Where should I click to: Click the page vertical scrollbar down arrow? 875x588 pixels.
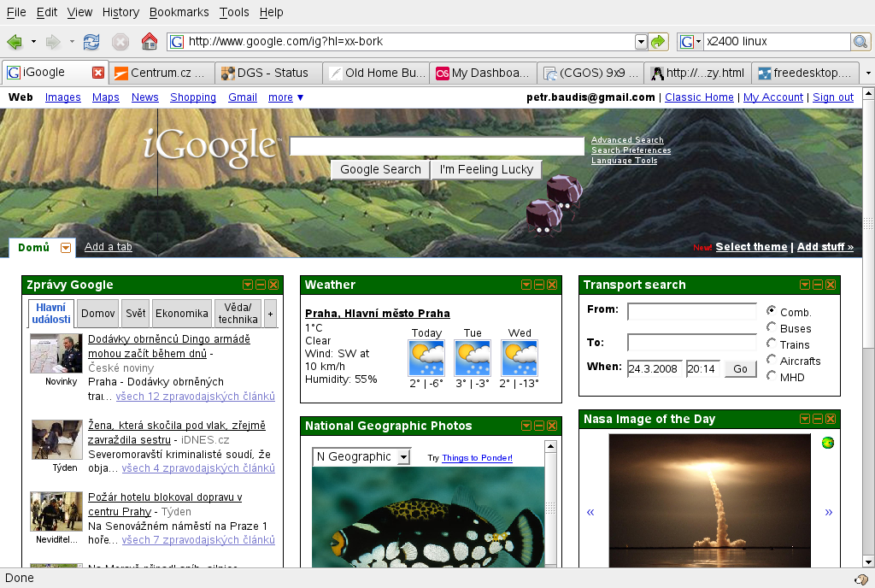[x=868, y=562]
